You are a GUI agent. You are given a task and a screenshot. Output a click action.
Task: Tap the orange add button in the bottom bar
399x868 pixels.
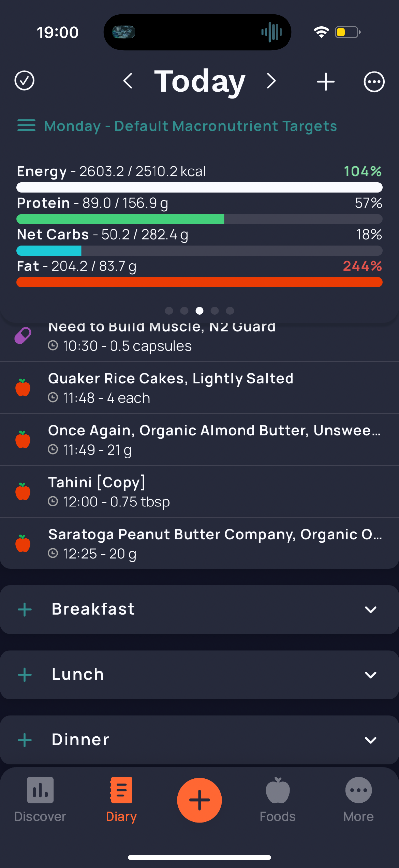tap(199, 800)
